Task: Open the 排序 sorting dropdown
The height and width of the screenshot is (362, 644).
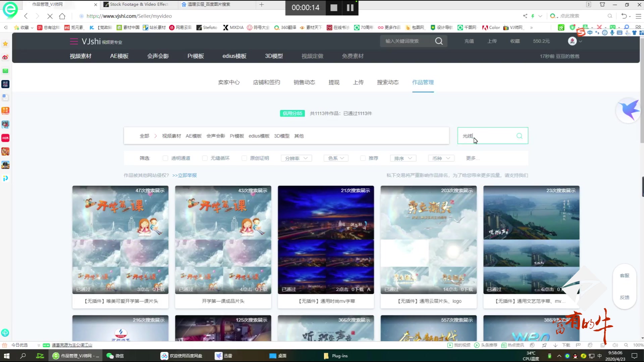Action: tap(403, 158)
